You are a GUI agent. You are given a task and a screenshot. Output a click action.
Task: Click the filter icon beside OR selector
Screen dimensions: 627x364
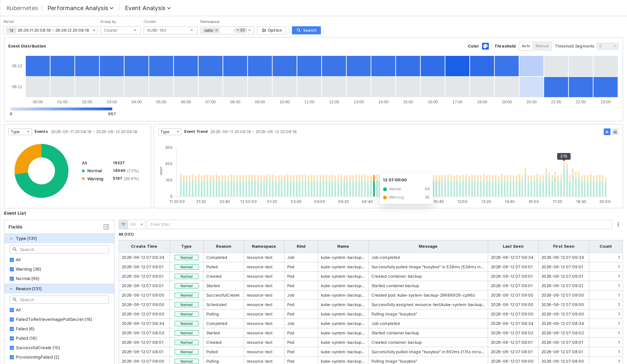tap(123, 224)
